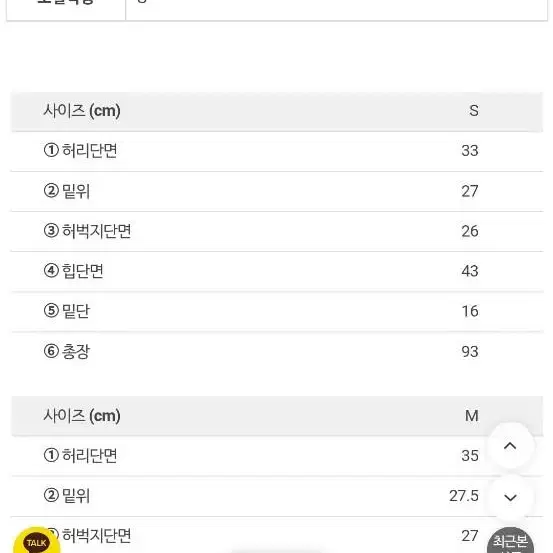Click the ① 허리단면 row in M table
Screen dimensions: 553x553
277,456
